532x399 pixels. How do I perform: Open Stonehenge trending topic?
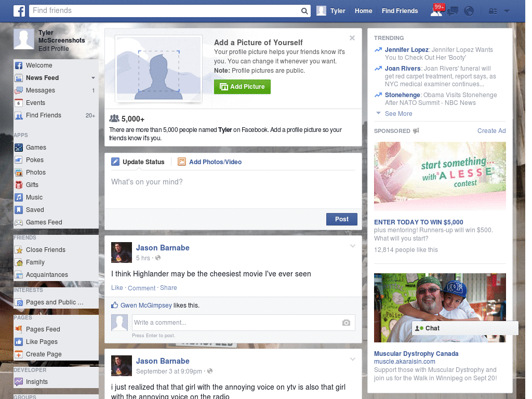tap(403, 95)
